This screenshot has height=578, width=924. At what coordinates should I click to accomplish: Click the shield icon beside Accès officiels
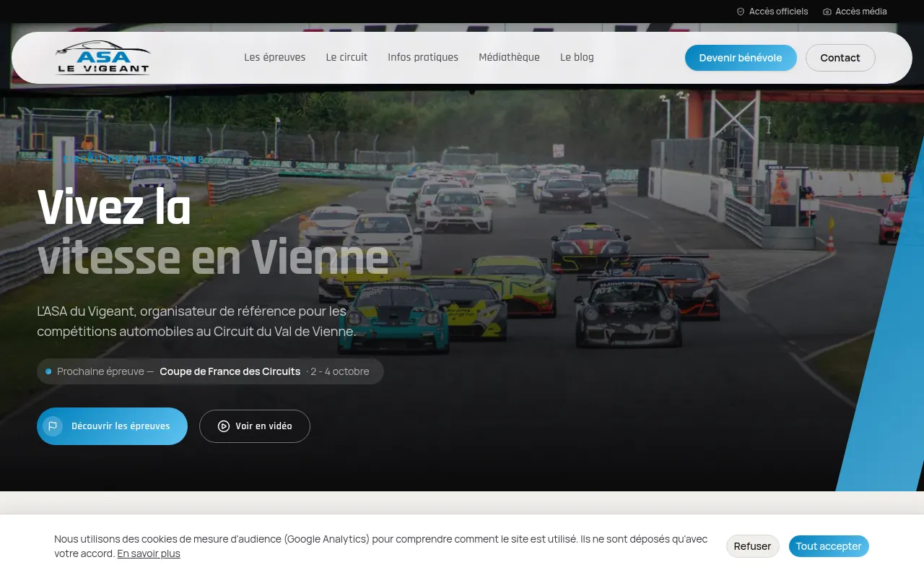pyautogui.click(x=741, y=12)
